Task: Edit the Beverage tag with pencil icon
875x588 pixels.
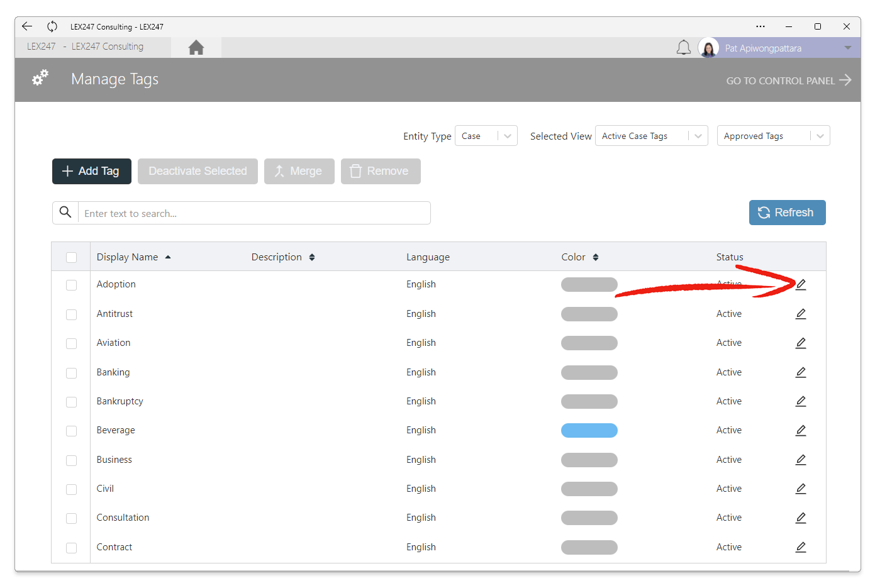Action: [801, 430]
